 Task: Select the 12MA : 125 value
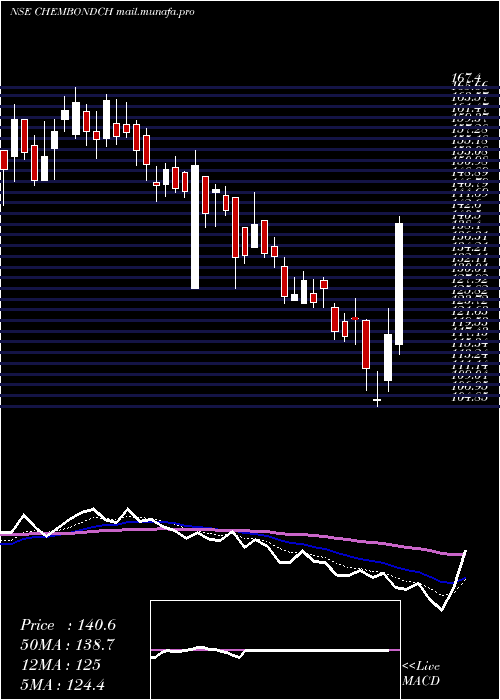[60, 664]
